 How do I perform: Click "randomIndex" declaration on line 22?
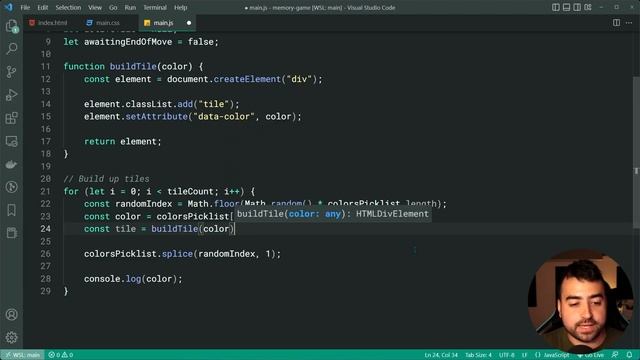point(143,204)
